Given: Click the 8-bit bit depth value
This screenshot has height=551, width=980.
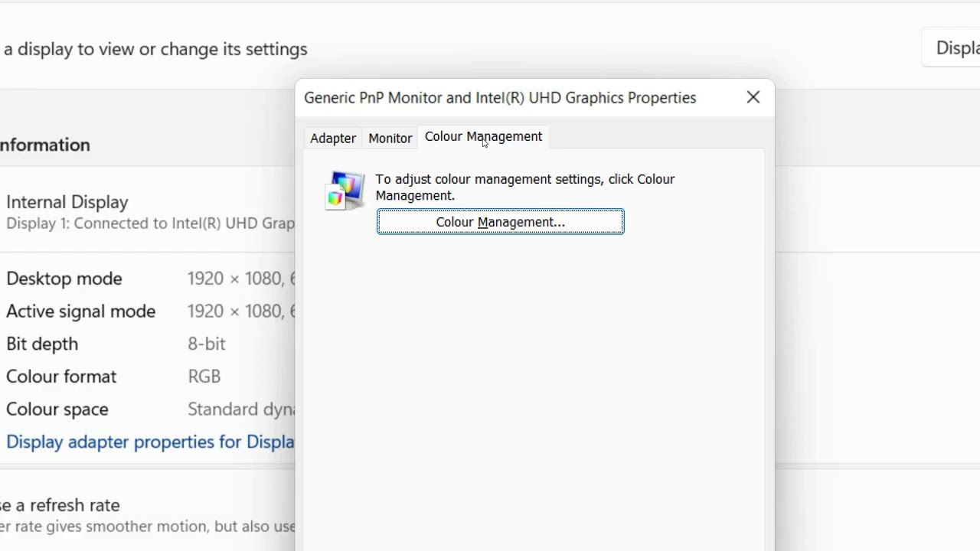Looking at the screenshot, I should [207, 344].
